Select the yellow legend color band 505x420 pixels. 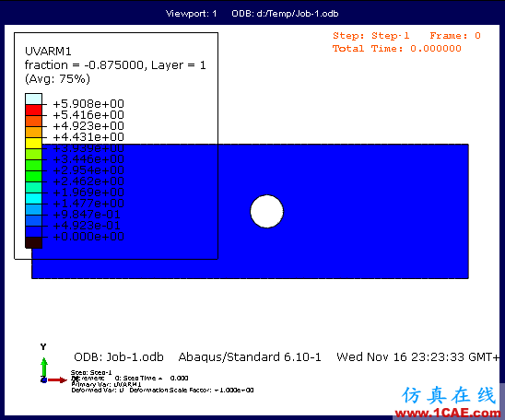(x=33, y=143)
